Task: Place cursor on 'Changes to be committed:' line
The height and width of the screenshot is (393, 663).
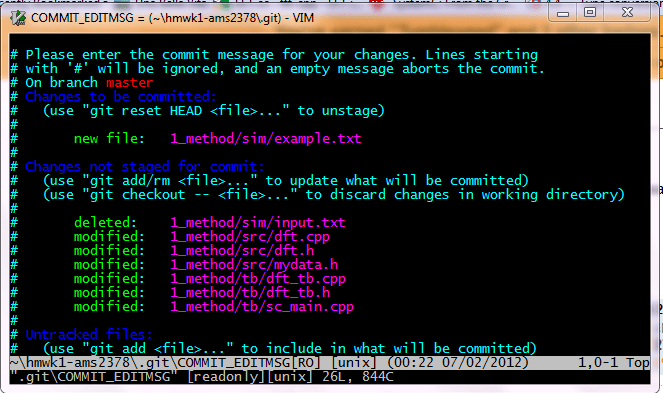Action: click(x=121, y=97)
